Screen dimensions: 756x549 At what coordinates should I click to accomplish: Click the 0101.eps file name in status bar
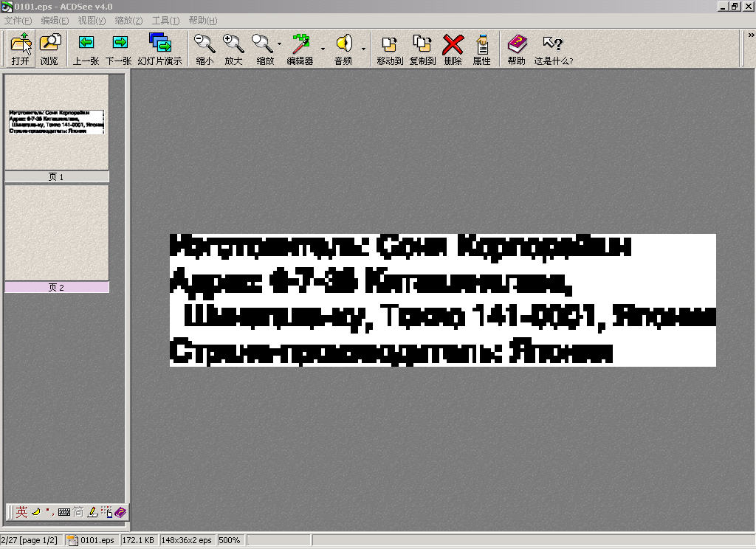(x=97, y=540)
